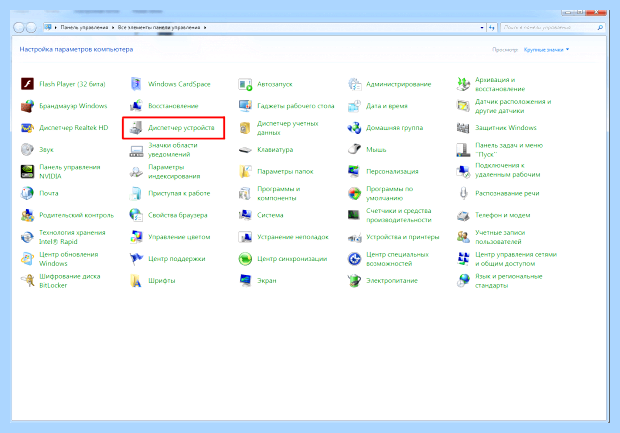Viewport: 620px width, 433px height.
Task: Click the refresh button beside address bar
Action: click(x=491, y=28)
